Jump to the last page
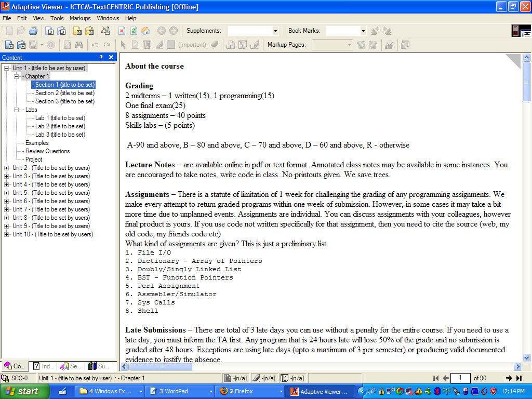The image size is (532, 399). 518,378
